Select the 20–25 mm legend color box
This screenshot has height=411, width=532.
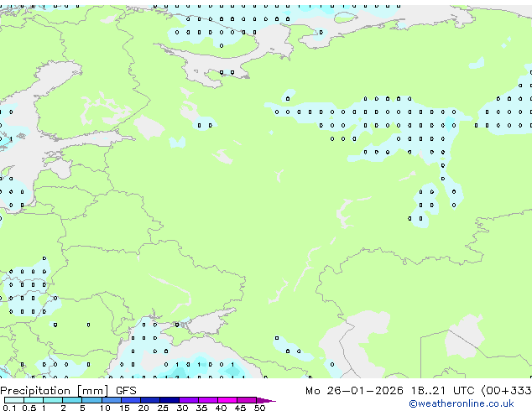click(x=150, y=400)
